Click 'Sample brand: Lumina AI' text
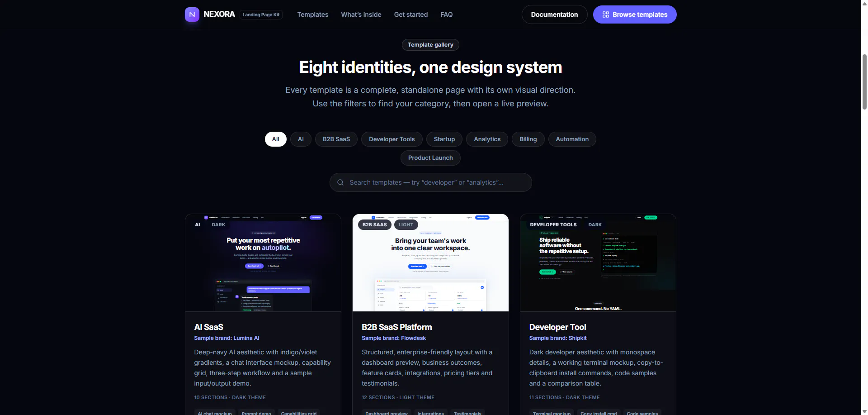The height and width of the screenshot is (415, 868). point(227,338)
